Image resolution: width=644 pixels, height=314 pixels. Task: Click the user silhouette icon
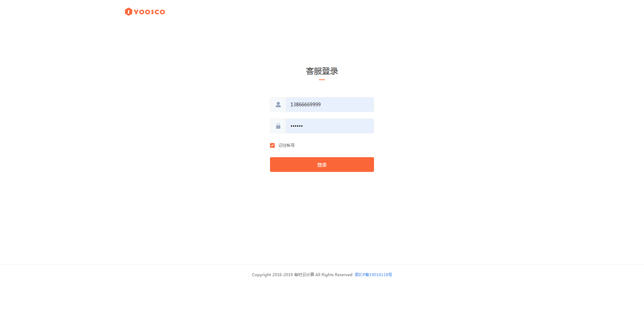(x=278, y=105)
